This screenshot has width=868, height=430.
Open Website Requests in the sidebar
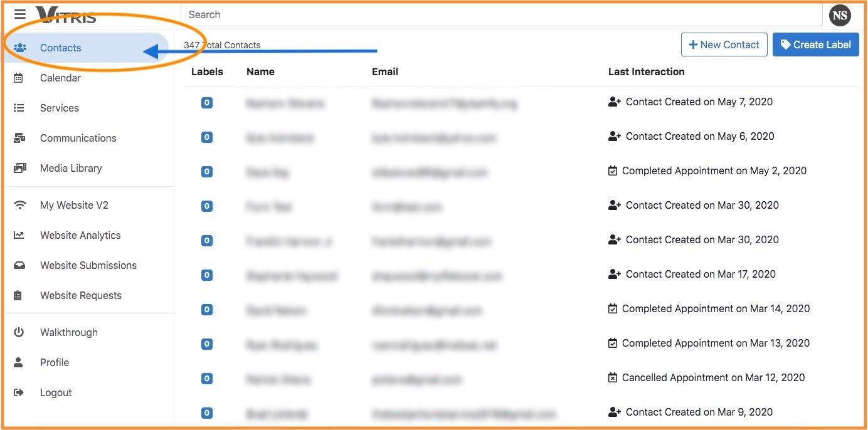click(80, 295)
